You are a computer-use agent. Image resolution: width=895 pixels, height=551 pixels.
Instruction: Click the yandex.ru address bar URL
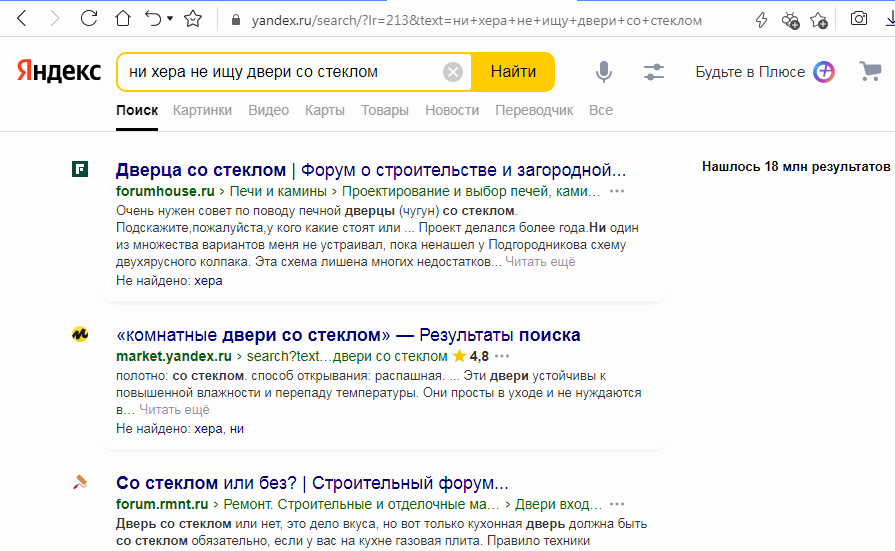477,21
